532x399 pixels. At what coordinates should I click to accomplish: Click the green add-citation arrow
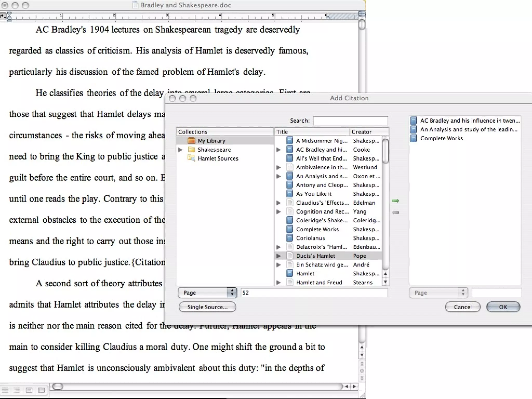pos(395,201)
